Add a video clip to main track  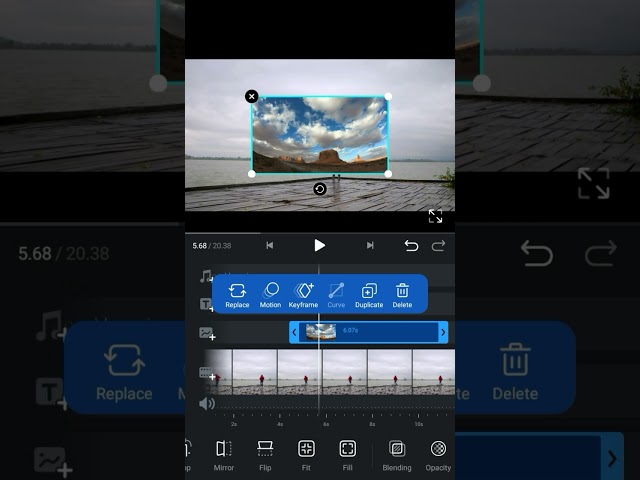coord(207,373)
